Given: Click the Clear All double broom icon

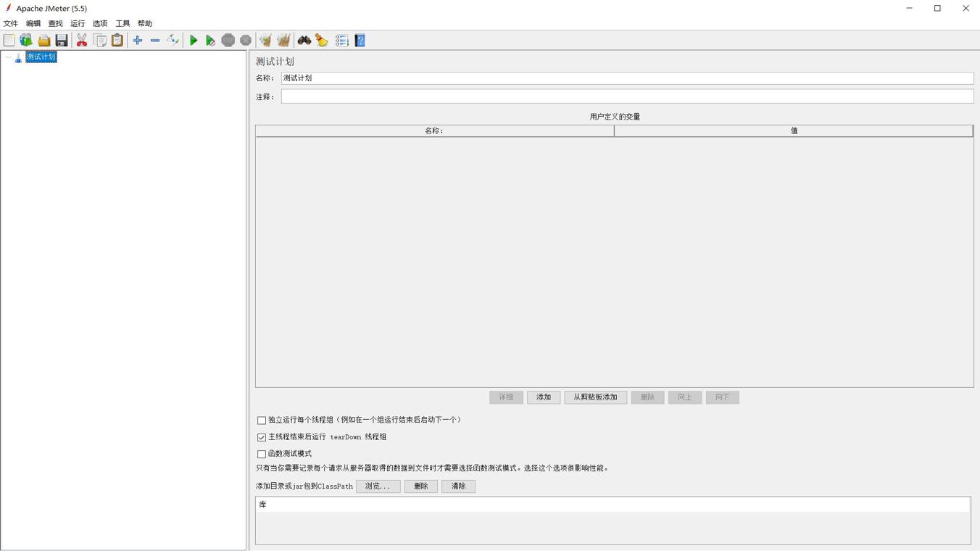Looking at the screenshot, I should (283, 41).
